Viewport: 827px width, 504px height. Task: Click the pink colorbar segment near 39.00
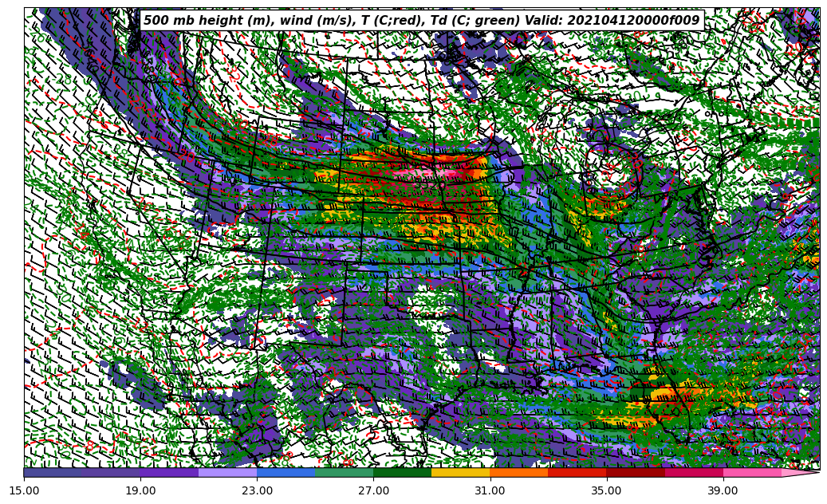(x=751, y=472)
